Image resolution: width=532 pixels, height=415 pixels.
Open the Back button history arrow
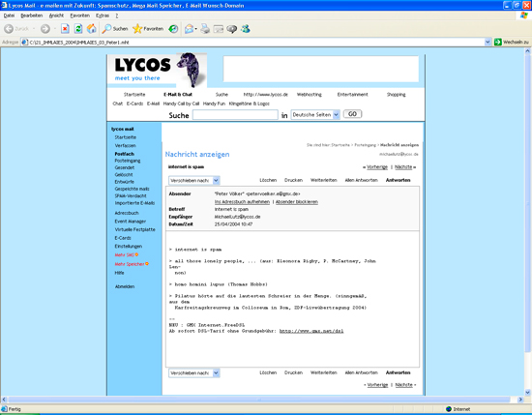pyautogui.click(x=34, y=29)
